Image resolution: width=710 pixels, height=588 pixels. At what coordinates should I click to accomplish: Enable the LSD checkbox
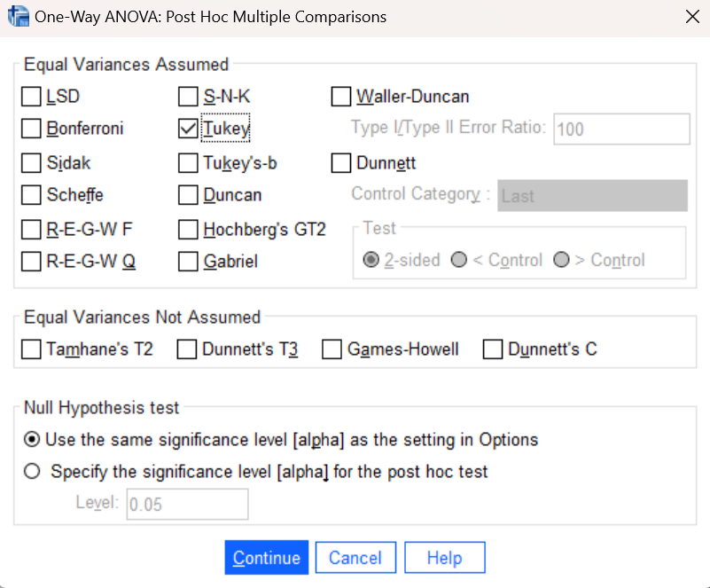[x=31, y=97]
